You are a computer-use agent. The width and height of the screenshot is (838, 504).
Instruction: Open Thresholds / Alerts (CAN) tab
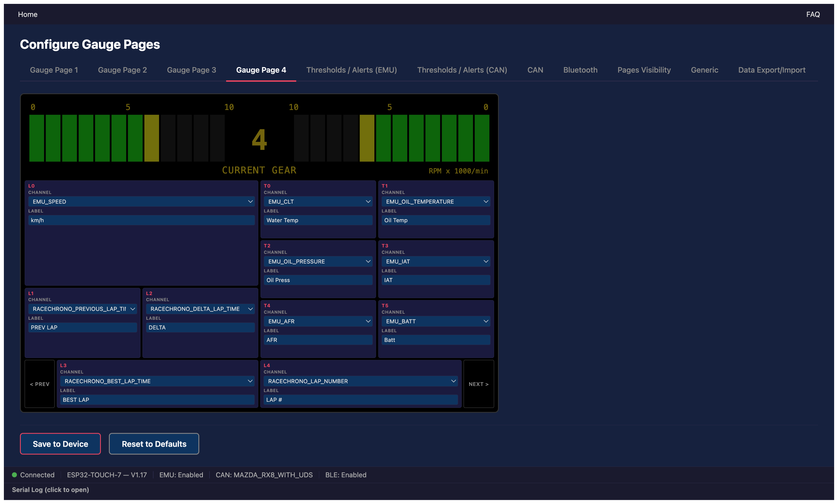coord(462,70)
